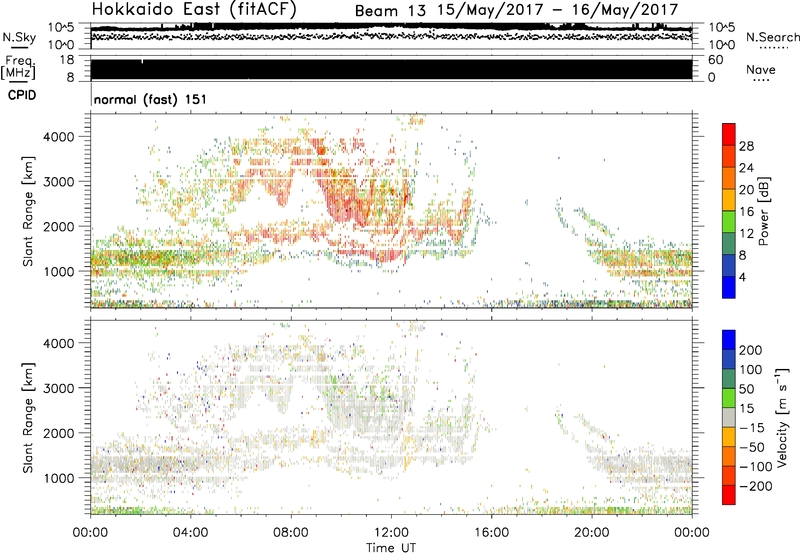Click the '-200' tick on Velocity colorbar
The image size is (800, 554).
click(756, 486)
